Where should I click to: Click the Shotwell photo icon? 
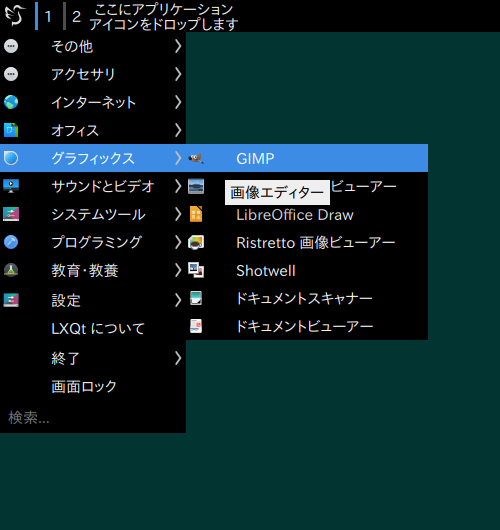click(x=196, y=270)
